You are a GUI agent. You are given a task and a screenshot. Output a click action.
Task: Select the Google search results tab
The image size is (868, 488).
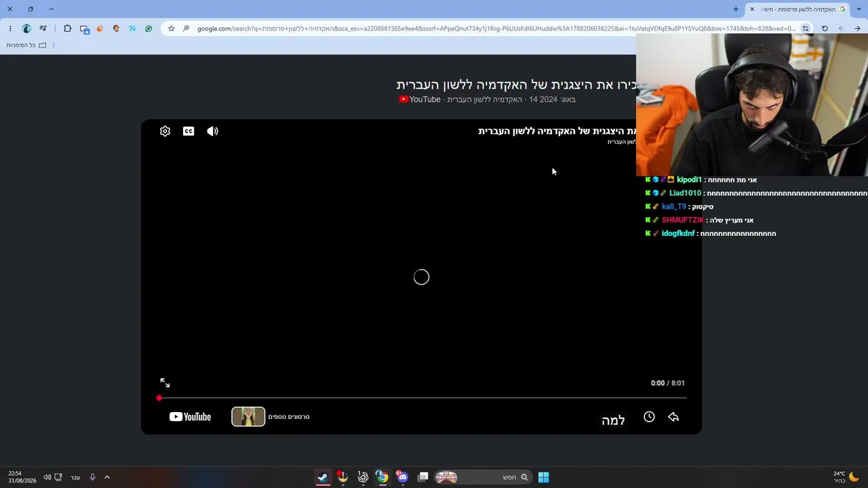[798, 9]
